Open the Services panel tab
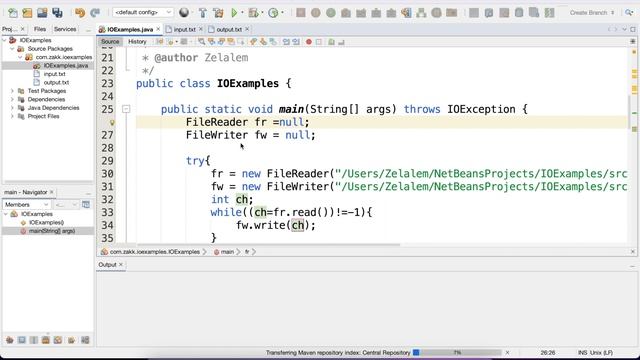This screenshot has height=360, width=640. (x=65, y=29)
